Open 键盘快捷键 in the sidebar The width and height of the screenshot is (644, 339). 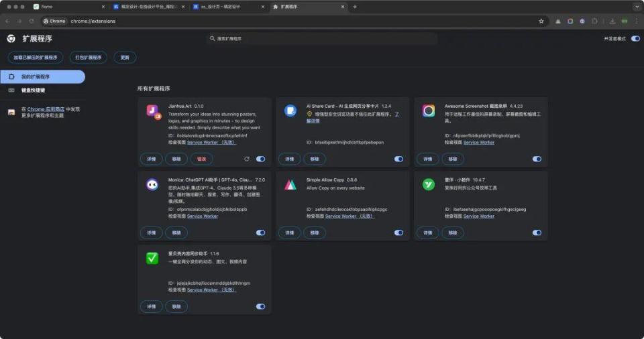point(43,90)
